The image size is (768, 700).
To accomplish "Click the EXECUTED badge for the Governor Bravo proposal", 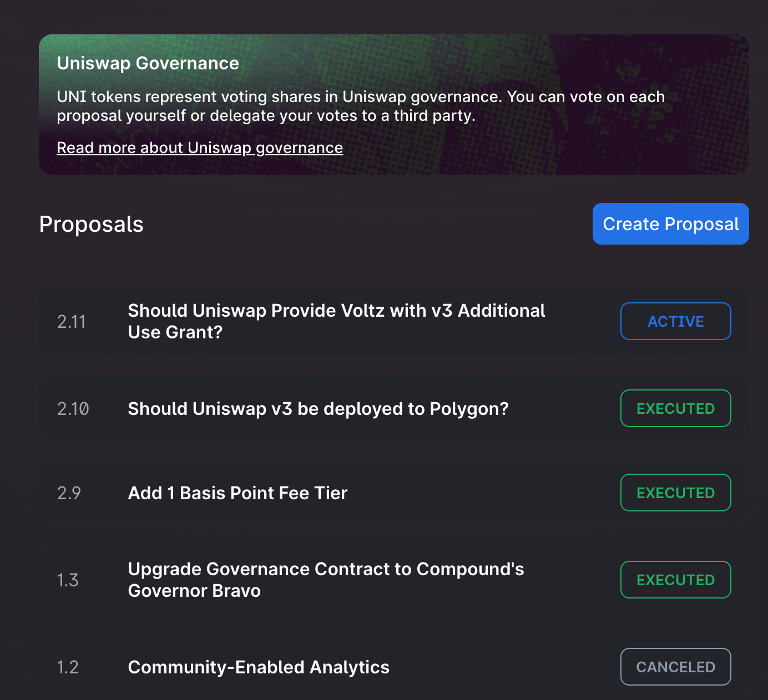I will [x=675, y=580].
